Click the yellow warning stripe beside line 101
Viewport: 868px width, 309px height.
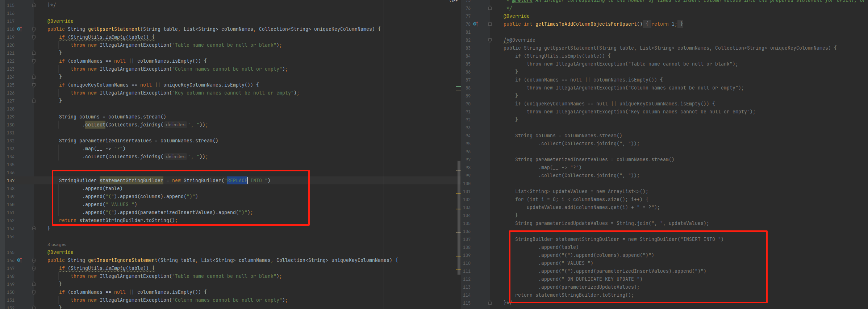(458, 194)
